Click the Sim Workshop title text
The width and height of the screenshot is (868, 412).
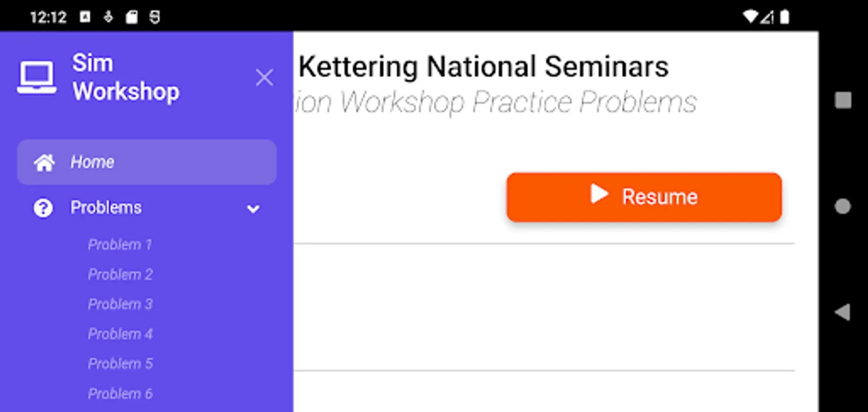tap(126, 77)
